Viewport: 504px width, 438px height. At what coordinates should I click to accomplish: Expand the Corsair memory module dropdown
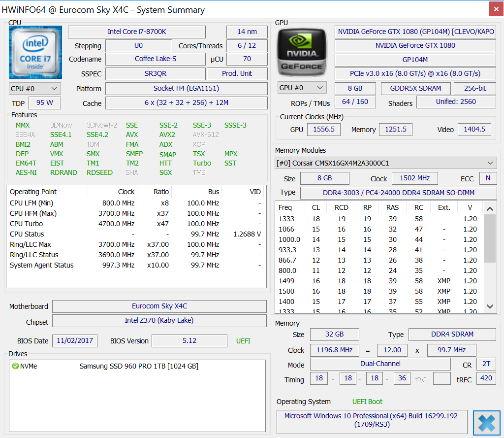(x=386, y=163)
